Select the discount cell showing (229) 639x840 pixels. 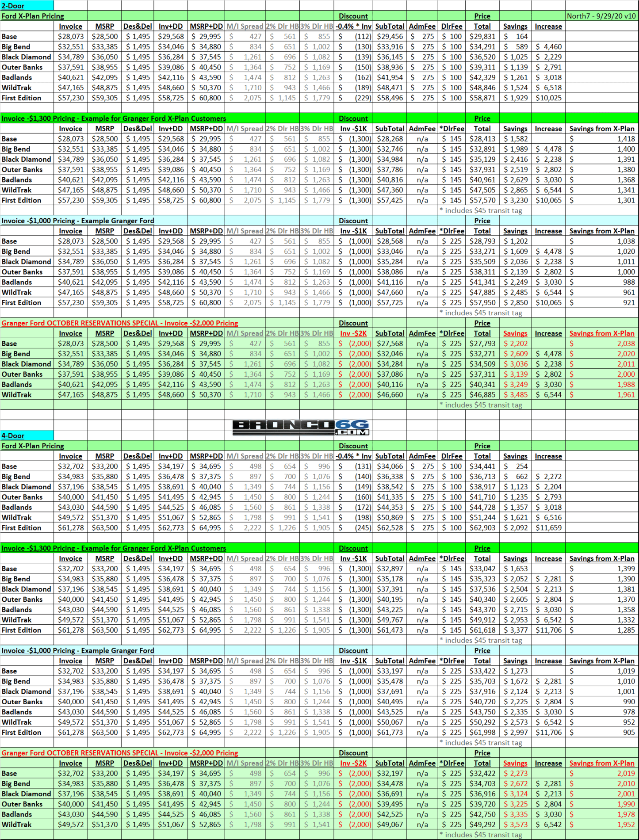tap(354, 98)
